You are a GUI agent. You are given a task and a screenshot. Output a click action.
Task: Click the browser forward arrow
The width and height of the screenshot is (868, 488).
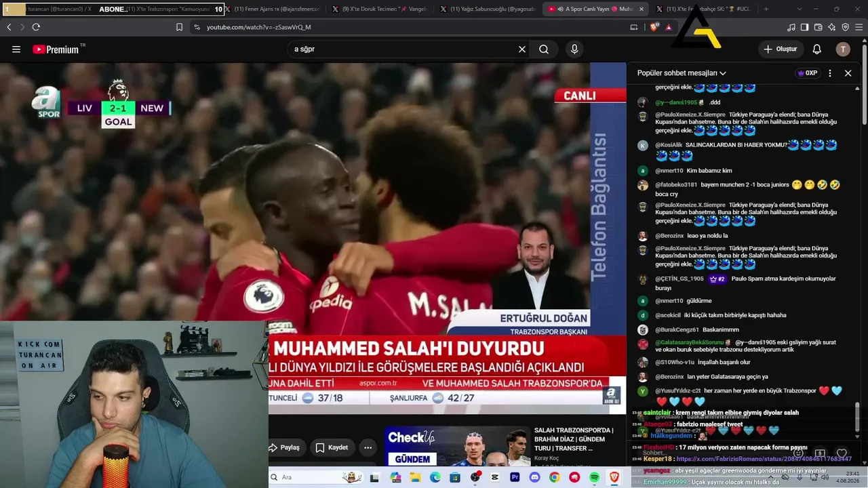point(21,27)
